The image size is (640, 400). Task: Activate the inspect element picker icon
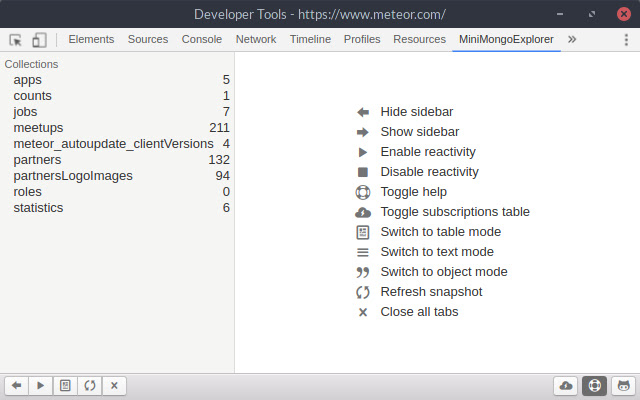[16, 40]
